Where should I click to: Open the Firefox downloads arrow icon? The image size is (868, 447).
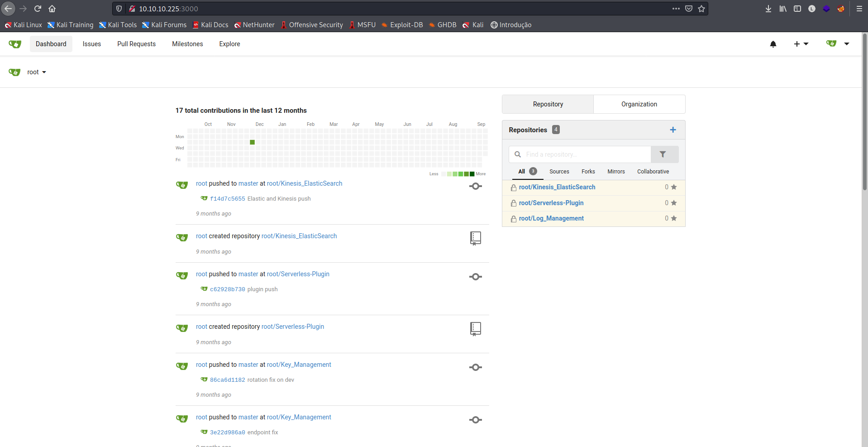click(768, 9)
